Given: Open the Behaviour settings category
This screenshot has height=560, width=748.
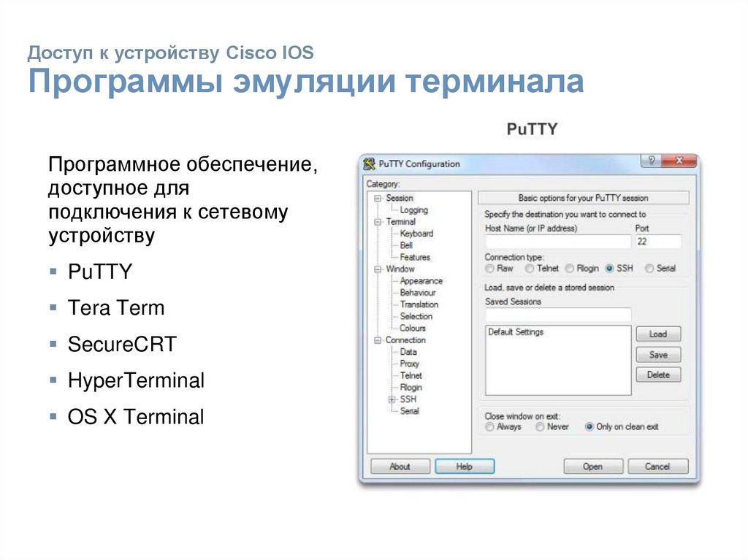Looking at the screenshot, I should pos(418,293).
